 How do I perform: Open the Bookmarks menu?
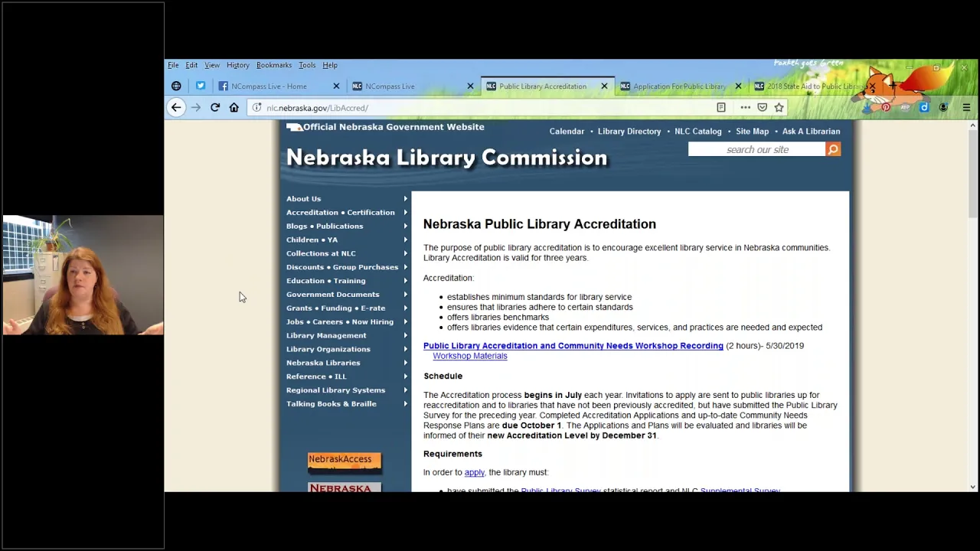(274, 65)
